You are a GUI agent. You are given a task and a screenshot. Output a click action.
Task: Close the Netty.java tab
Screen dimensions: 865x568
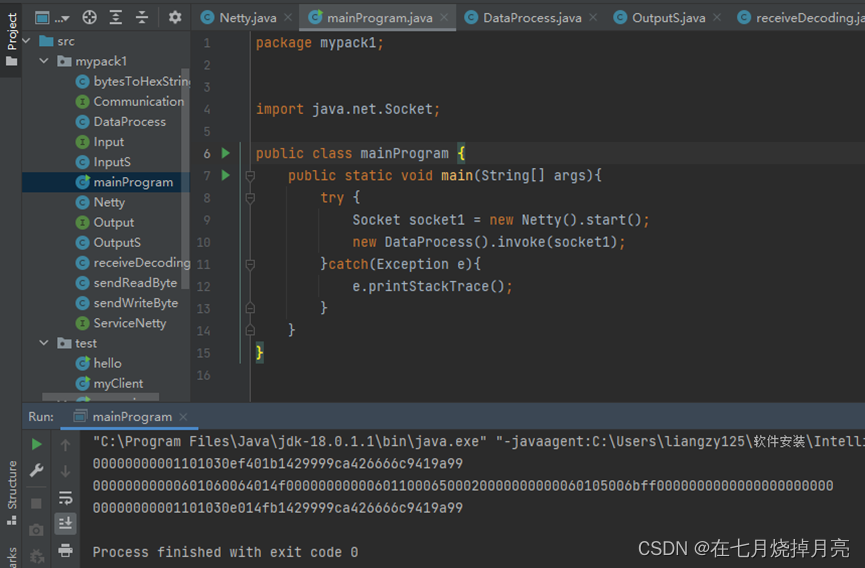(287, 17)
